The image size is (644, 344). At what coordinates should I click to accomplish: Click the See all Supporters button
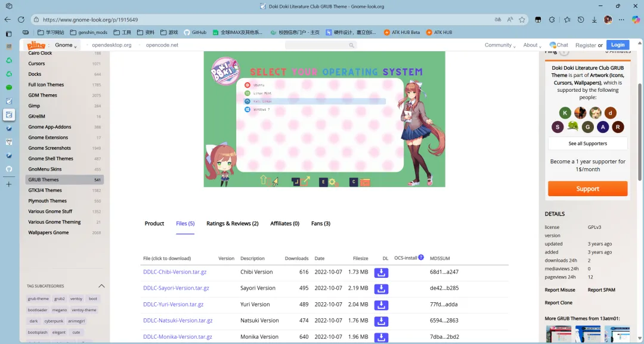tap(588, 144)
